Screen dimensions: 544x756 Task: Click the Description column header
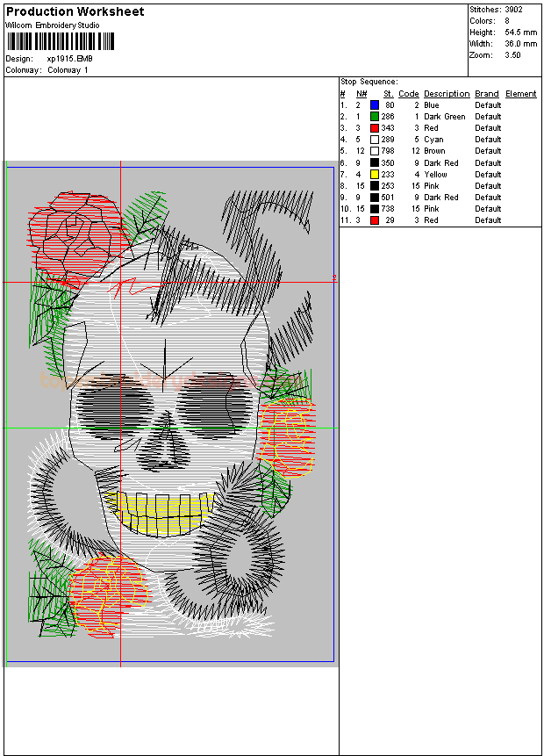(x=446, y=94)
